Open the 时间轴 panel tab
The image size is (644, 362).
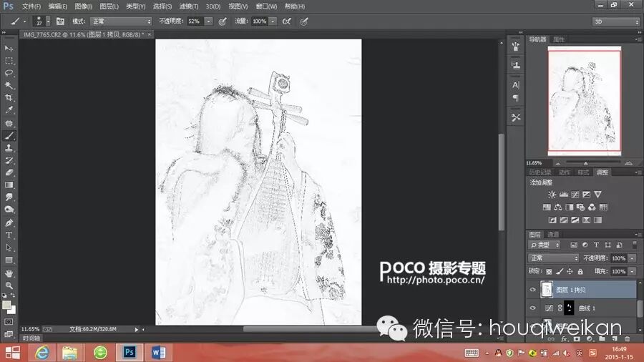[x=31, y=338]
